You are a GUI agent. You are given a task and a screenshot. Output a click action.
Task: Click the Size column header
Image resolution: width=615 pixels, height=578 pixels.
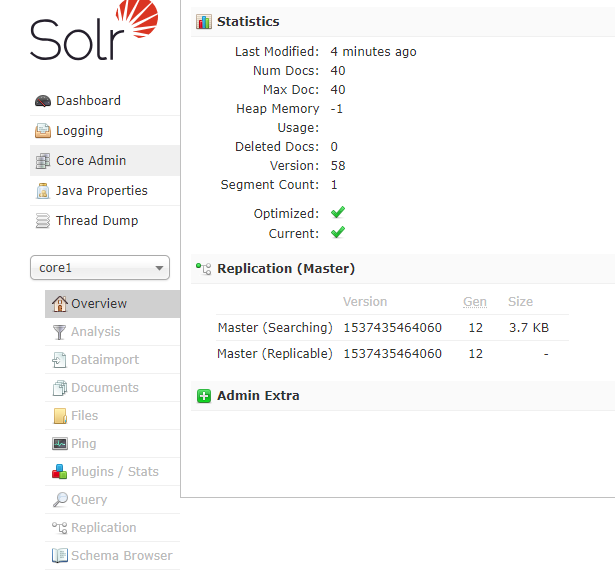pos(520,302)
